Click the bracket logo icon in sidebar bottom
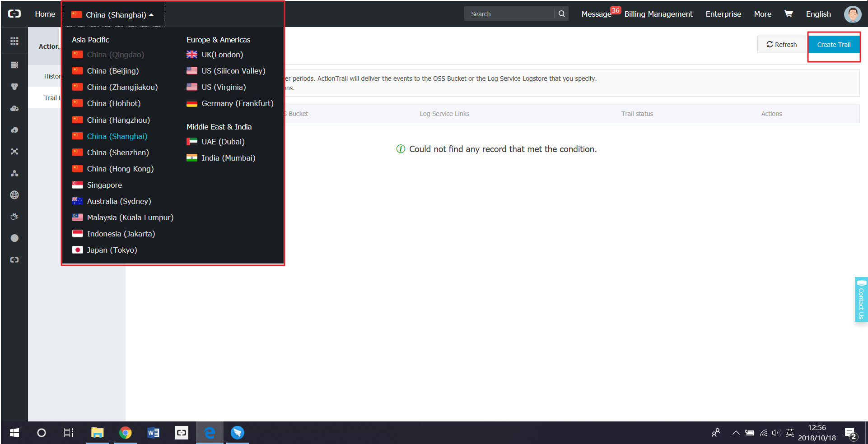This screenshot has height=444, width=868. 14,260
